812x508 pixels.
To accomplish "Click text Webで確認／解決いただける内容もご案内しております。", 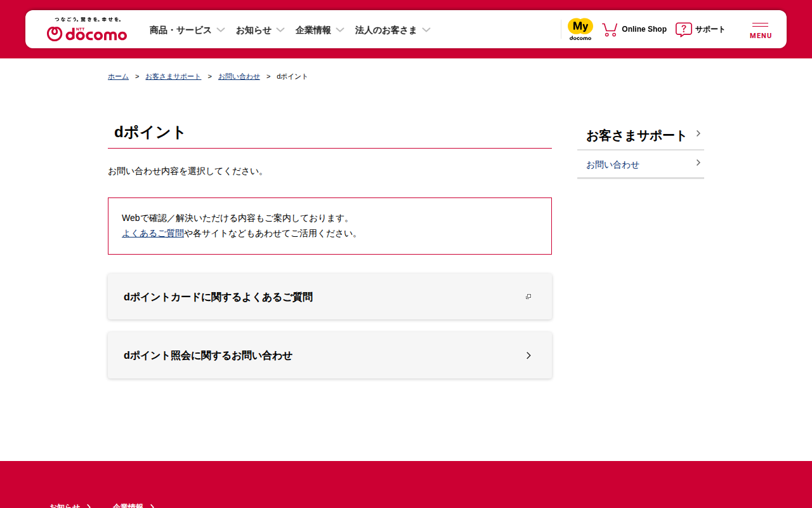I will click(x=237, y=218).
